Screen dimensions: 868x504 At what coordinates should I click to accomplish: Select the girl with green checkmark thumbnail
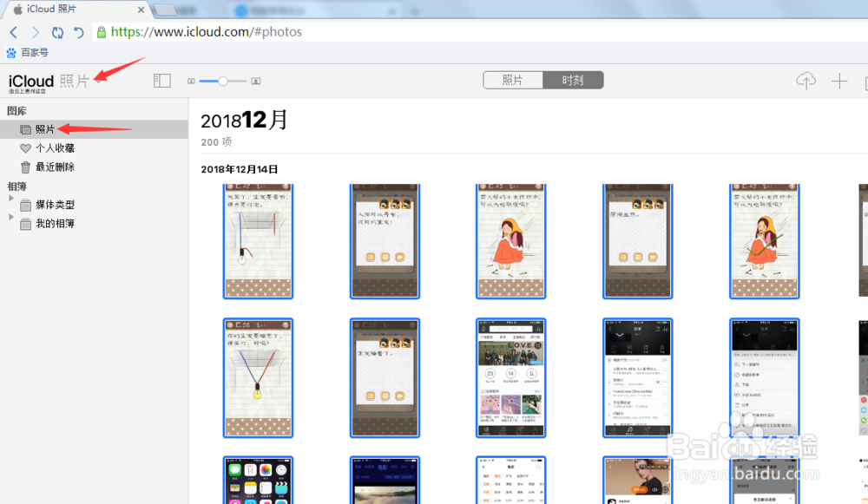click(x=765, y=241)
